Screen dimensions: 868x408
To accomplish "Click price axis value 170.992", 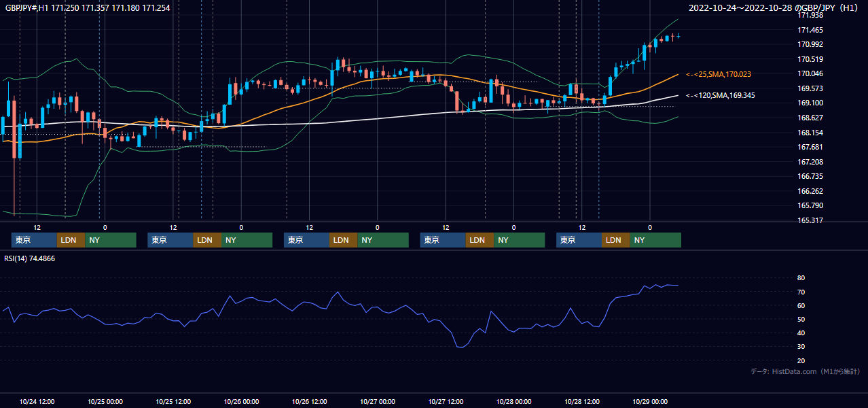I will (810, 45).
